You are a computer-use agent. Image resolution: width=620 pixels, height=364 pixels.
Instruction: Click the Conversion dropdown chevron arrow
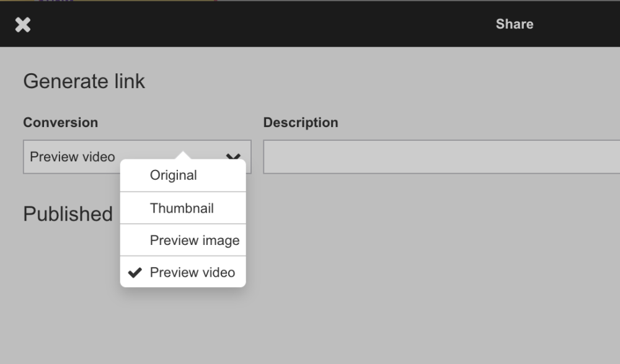point(233,156)
